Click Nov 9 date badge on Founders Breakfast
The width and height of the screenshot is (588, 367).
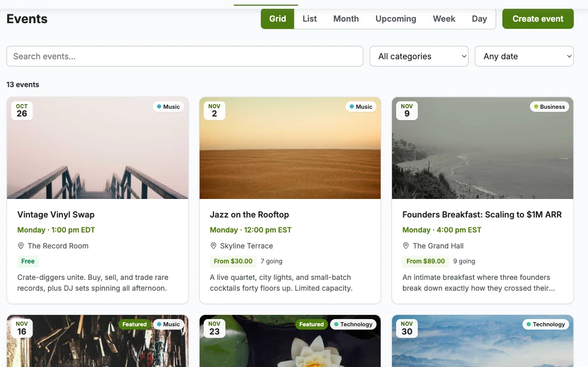[x=407, y=111]
